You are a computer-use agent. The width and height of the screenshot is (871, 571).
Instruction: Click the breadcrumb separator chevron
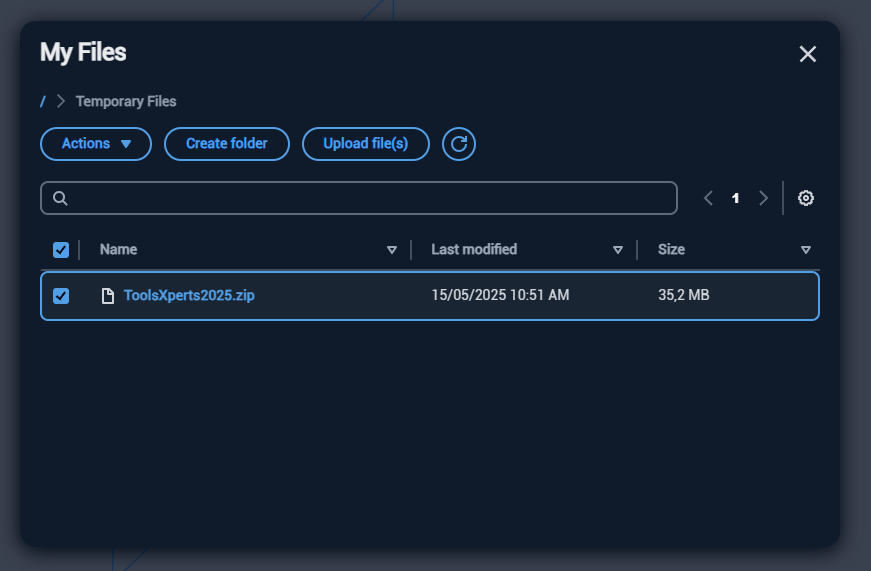pos(61,101)
